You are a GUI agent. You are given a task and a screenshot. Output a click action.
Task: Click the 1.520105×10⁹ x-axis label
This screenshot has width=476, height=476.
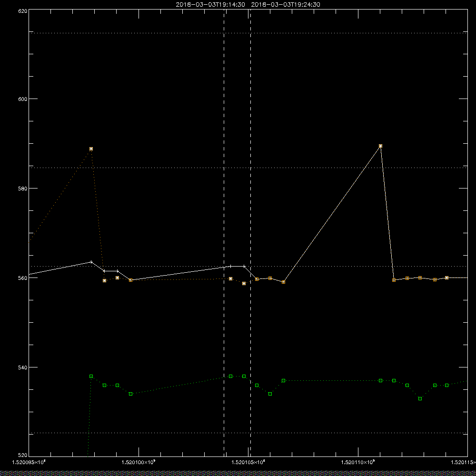coord(248,462)
